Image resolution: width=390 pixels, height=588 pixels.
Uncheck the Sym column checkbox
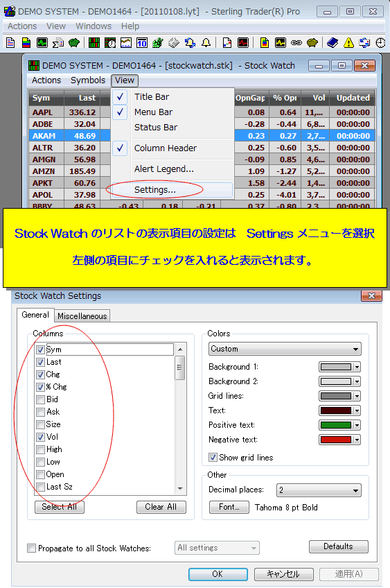40,350
